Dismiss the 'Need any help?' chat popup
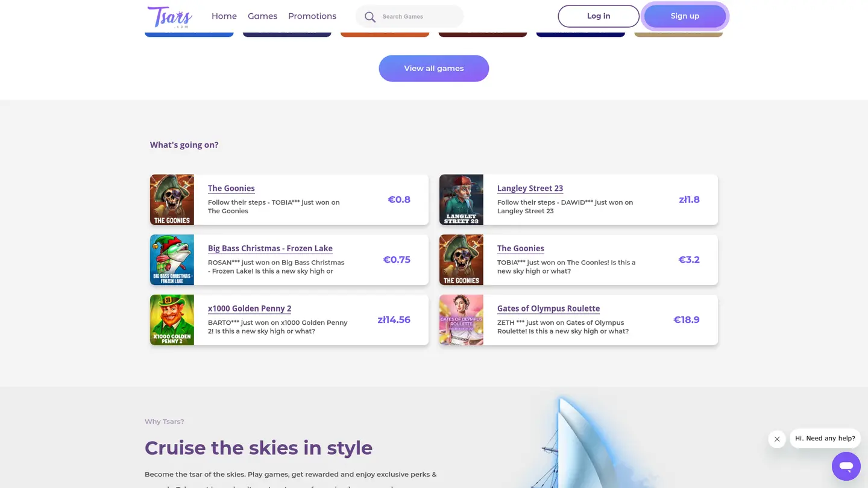The height and width of the screenshot is (488, 868). 777,439
